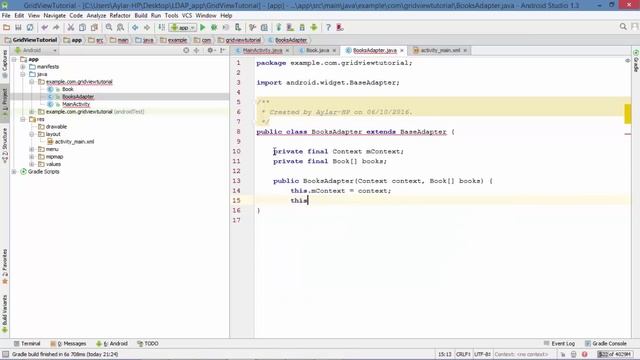Open the Analyze menu

[96, 16]
